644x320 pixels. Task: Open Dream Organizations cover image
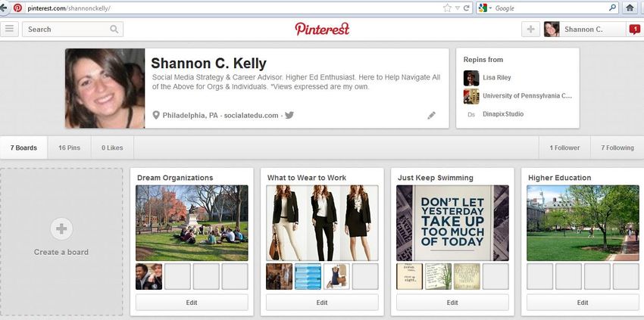tap(192, 222)
